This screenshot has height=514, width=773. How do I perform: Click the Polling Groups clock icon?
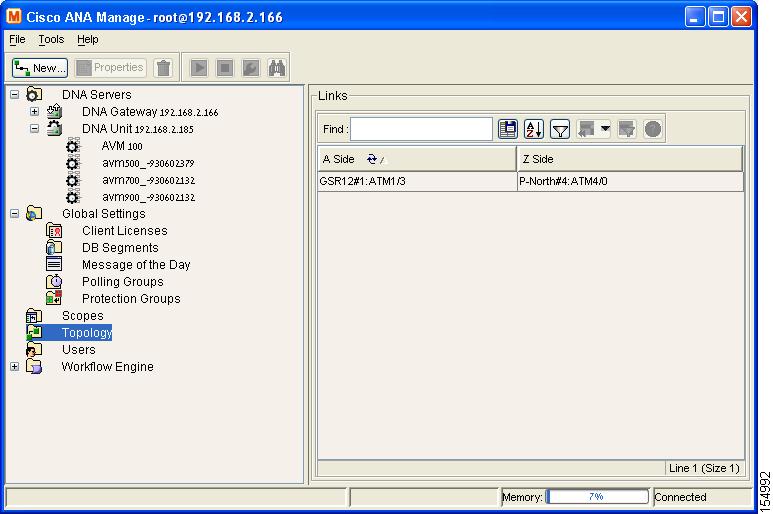(54, 281)
